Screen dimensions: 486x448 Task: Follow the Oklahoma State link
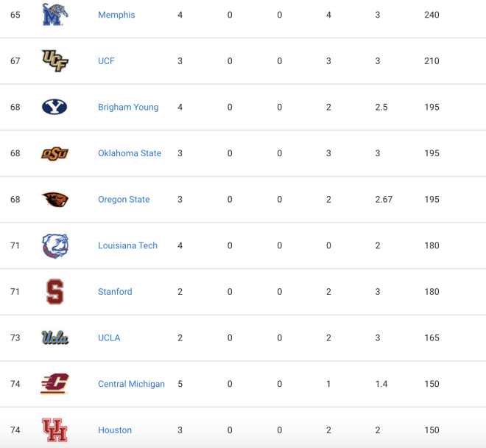[130, 153]
